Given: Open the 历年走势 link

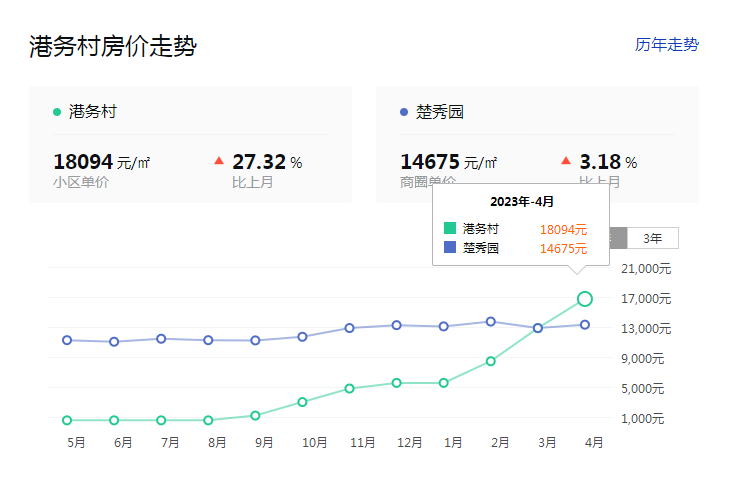Looking at the screenshot, I should click(x=667, y=45).
